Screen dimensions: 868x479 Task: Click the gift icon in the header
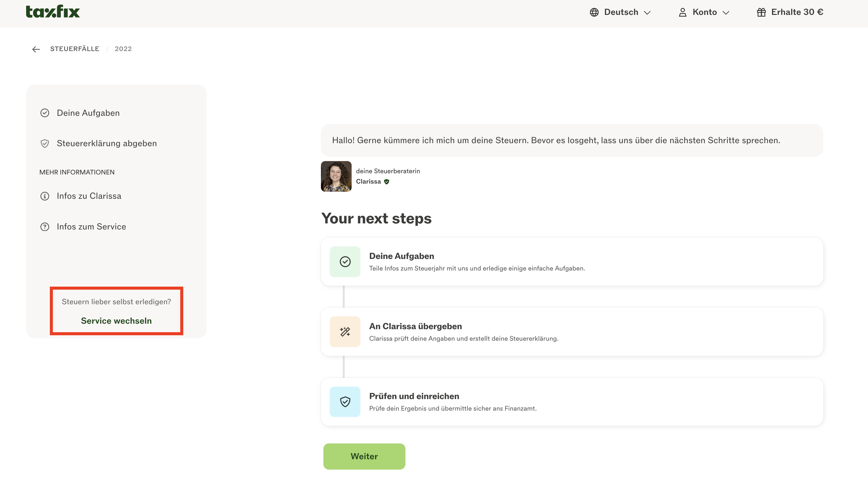point(761,12)
